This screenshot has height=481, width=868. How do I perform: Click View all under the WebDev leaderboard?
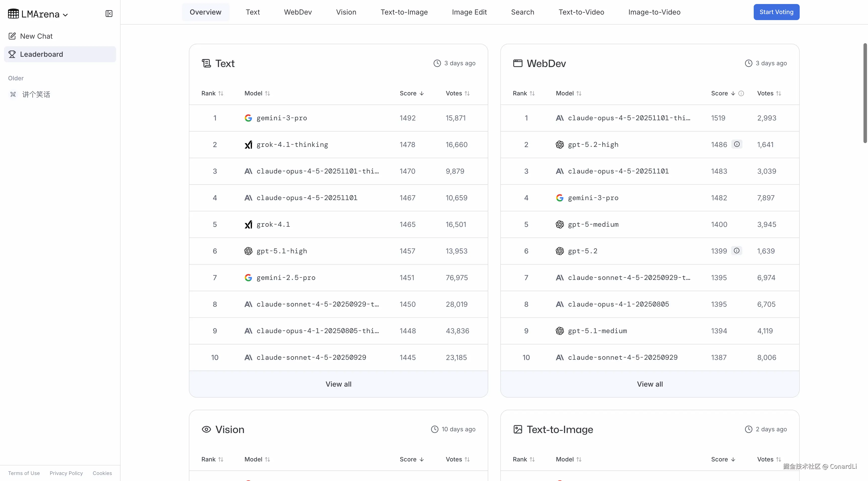coord(650,384)
